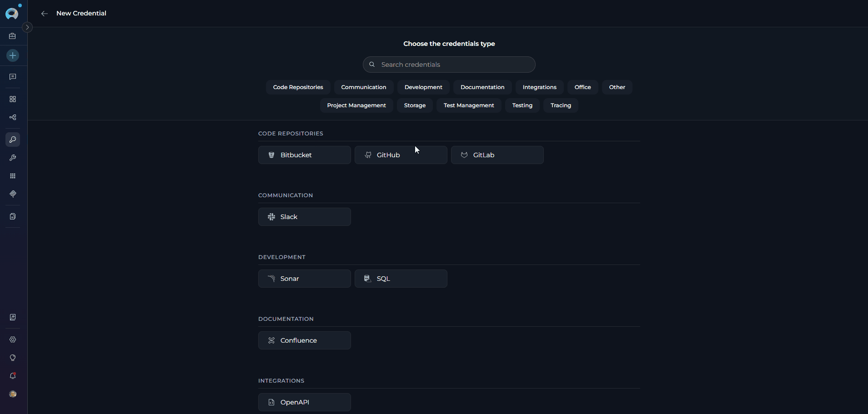Screen dimensions: 868x414
Task: Open the wrench tools icon in sidebar
Action: point(13,158)
